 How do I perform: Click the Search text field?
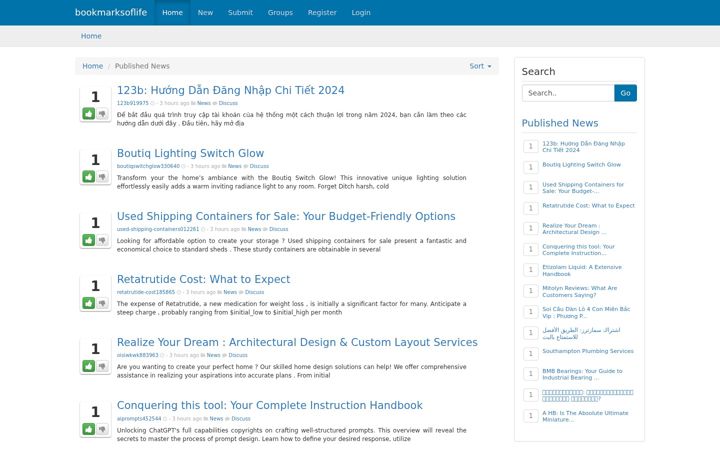pos(568,93)
